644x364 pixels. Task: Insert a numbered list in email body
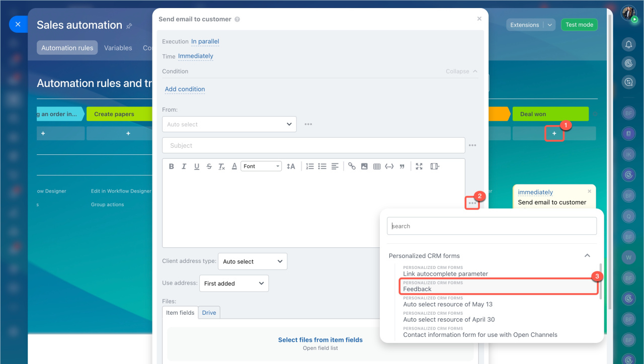coord(310,166)
